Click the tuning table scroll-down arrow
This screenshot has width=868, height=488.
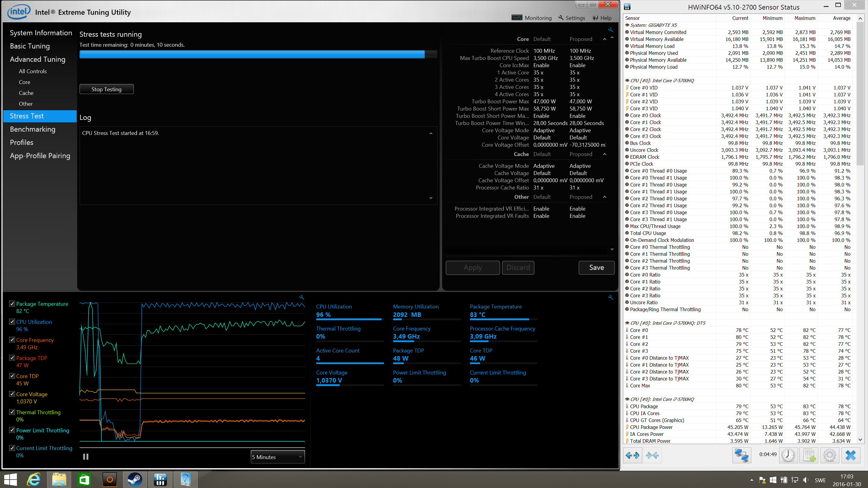click(612, 249)
